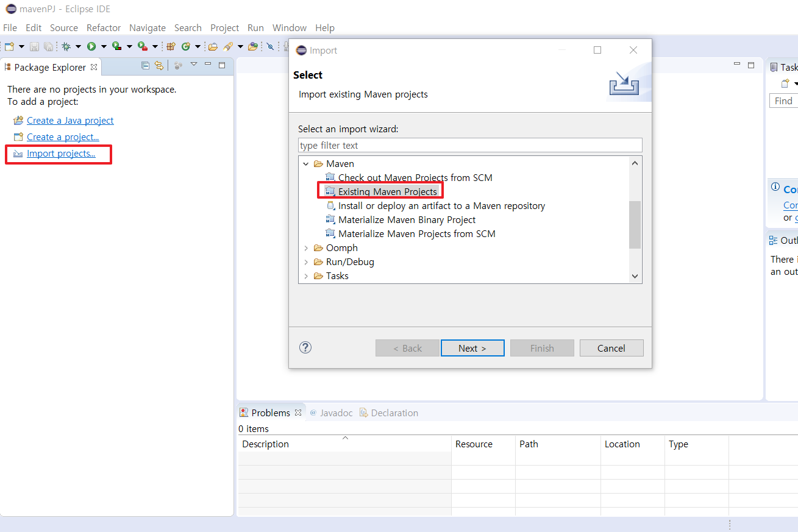Screen dimensions: 798x532
Task: Click the Toggle Mark Occurrences icon
Action: pos(270,46)
